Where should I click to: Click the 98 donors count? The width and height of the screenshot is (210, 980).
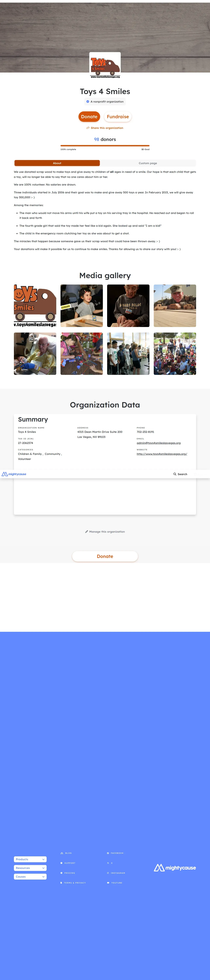[x=105, y=139]
